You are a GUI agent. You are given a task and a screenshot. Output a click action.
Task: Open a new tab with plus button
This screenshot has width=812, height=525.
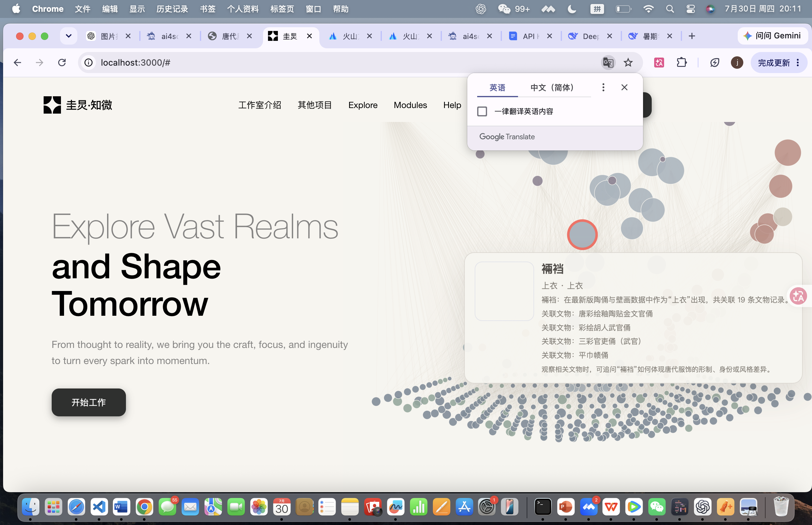pos(692,36)
